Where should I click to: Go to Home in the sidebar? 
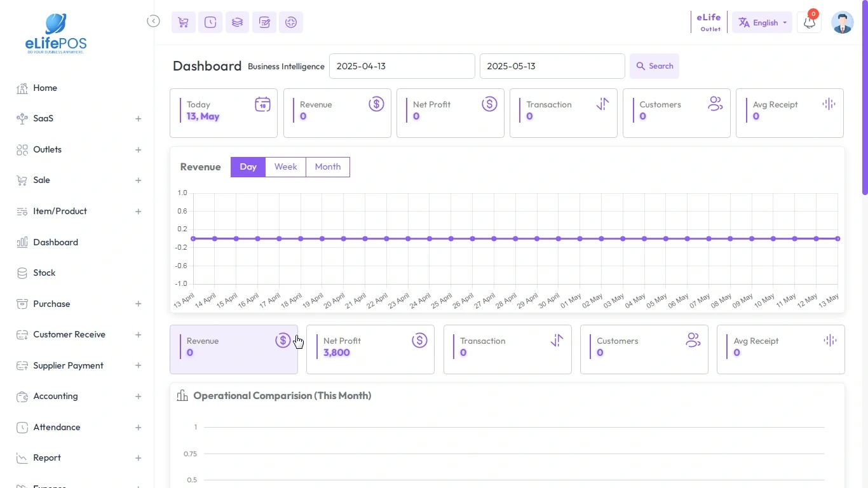point(44,88)
